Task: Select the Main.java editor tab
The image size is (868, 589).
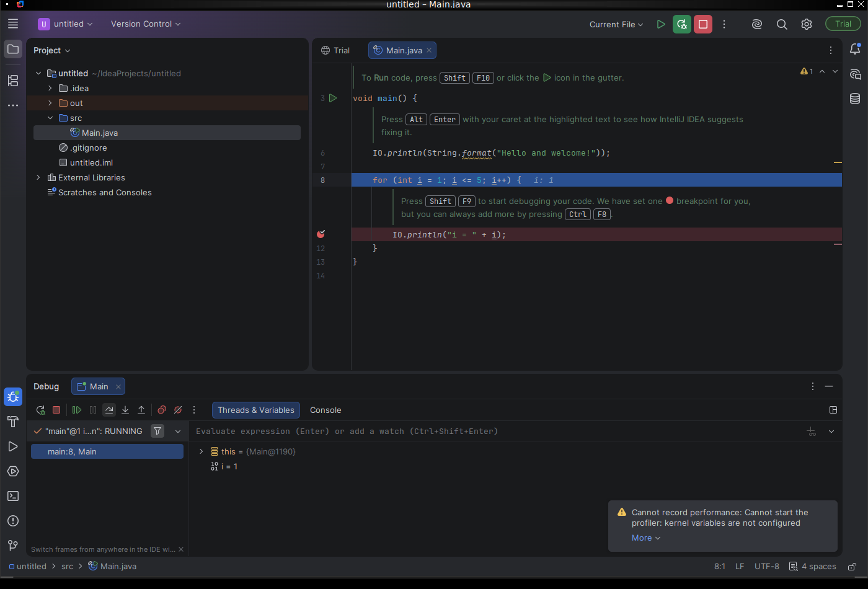Action: pyautogui.click(x=402, y=50)
